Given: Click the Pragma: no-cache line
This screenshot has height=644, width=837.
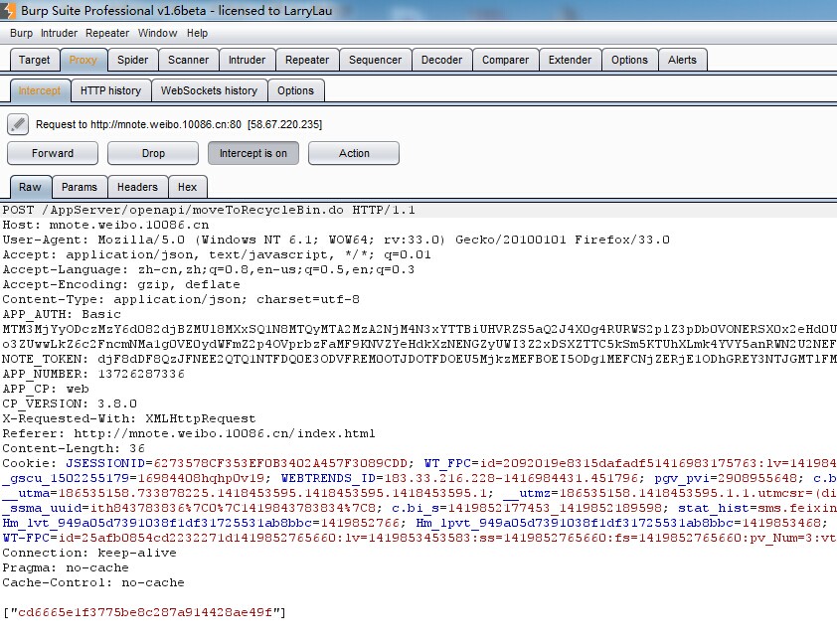Looking at the screenshot, I should pyautogui.click(x=66, y=567).
